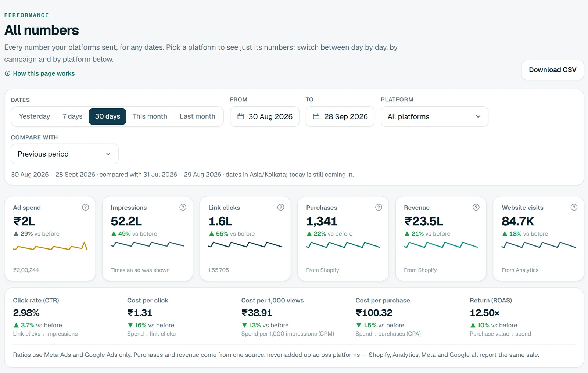Open help for Revenue card
The height and width of the screenshot is (373, 588).
click(x=476, y=207)
